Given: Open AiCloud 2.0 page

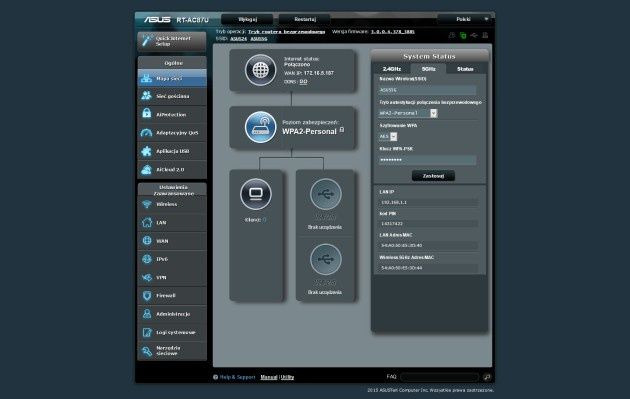Looking at the screenshot, I should point(172,170).
